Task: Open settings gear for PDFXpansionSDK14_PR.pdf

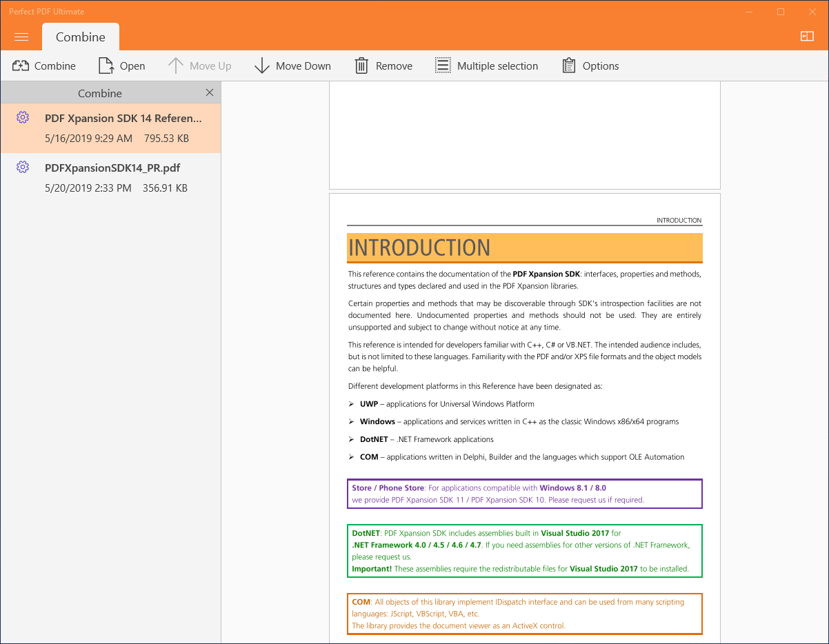Action: click(23, 167)
